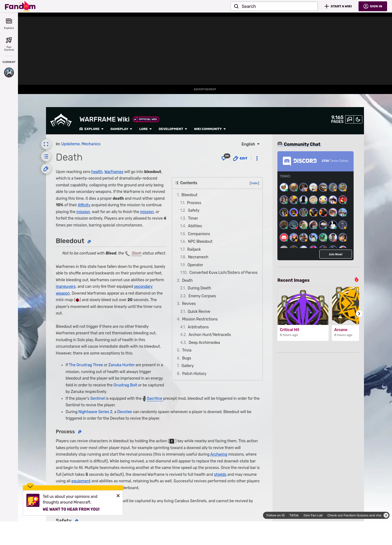This screenshot has width=392, height=545.
Task: Open Critical Hit recent image thumbnail
Action: (303, 306)
